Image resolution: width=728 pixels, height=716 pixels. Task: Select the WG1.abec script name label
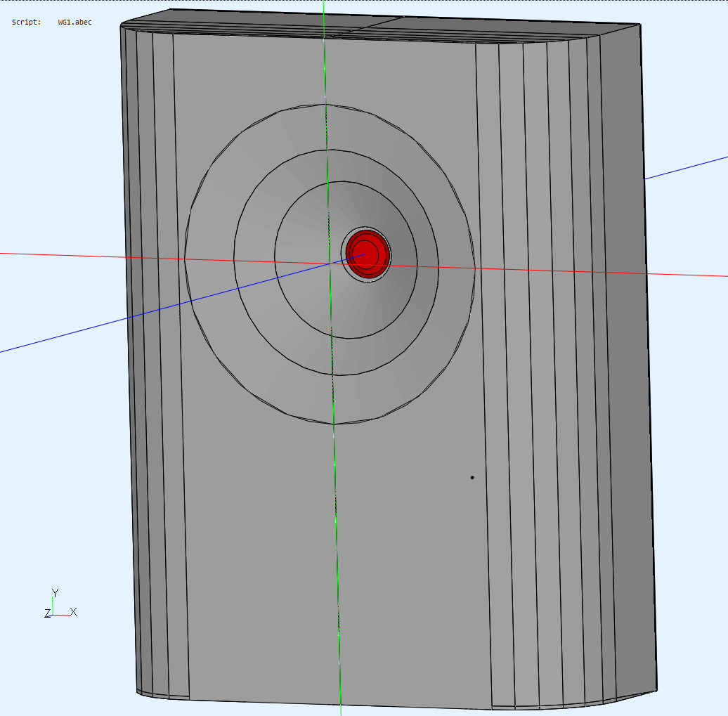pos(74,22)
